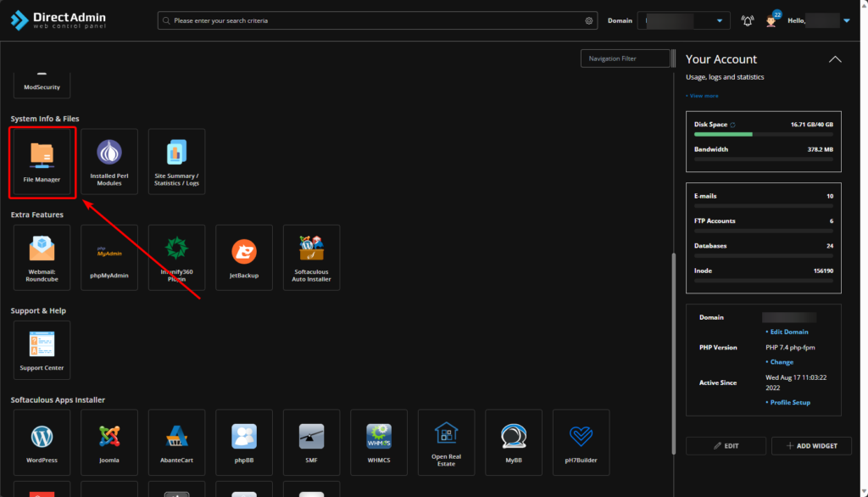The width and height of the screenshot is (868, 497).
Task: Open Softaculous Auto Installer
Action: (x=311, y=257)
